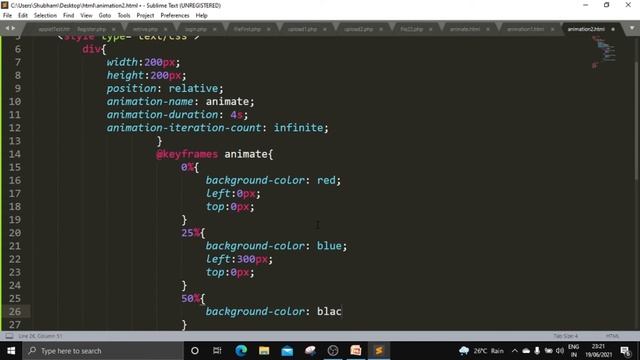The width and height of the screenshot is (640, 360).
Task: Open the Mail app from taskbar
Action: click(x=287, y=351)
